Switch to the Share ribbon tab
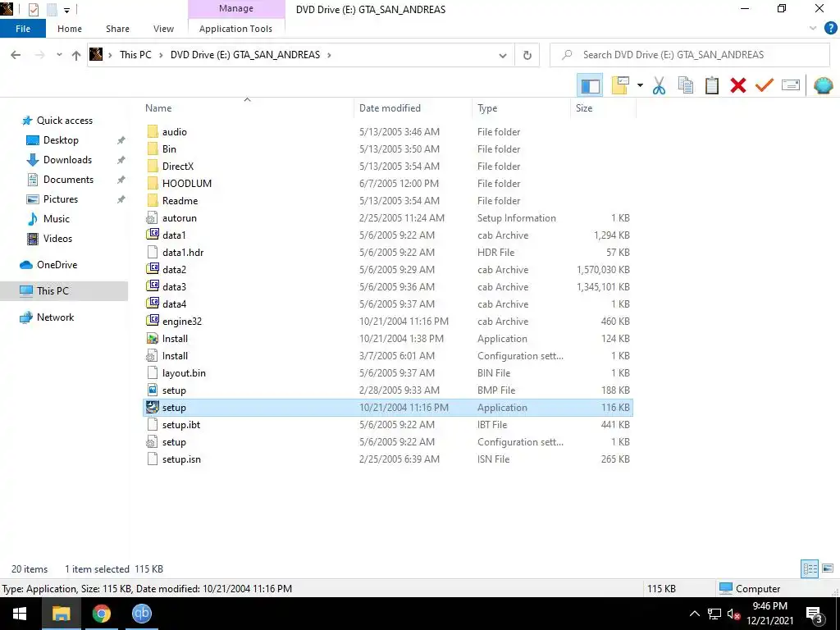 (117, 29)
